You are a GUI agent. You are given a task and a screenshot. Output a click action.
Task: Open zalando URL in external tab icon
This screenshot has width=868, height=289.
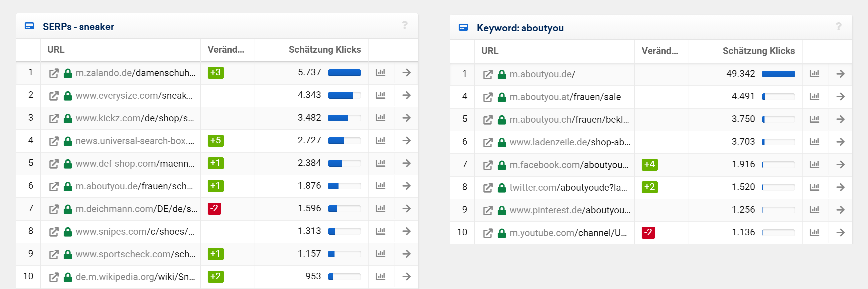coord(53,73)
